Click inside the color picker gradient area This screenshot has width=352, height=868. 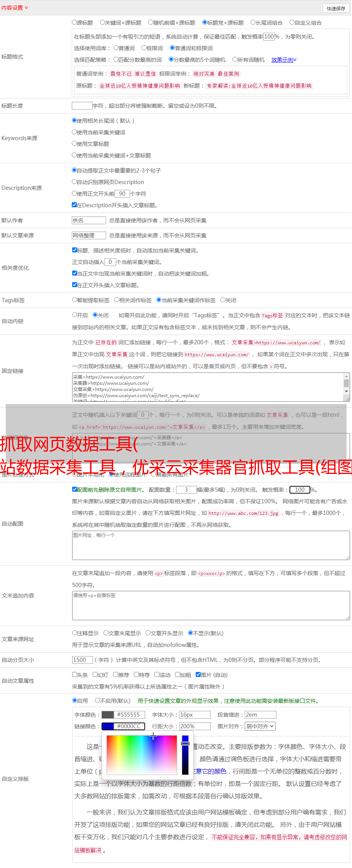click(142, 755)
